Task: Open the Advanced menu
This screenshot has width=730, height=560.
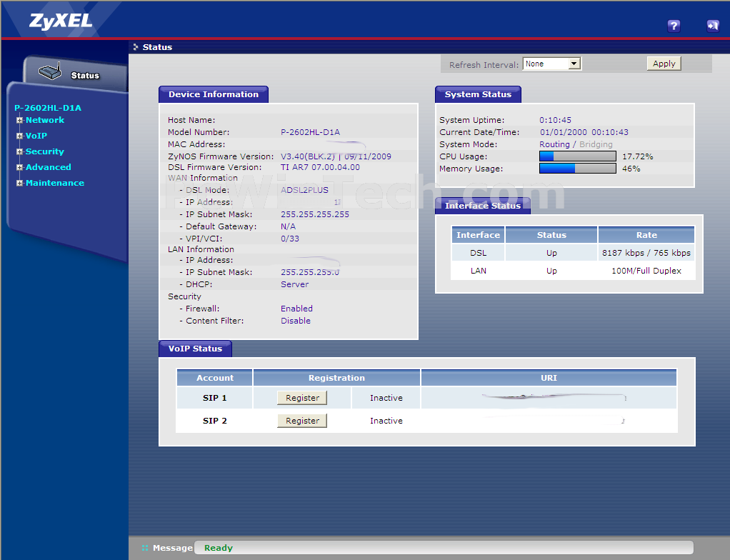Action: (49, 167)
